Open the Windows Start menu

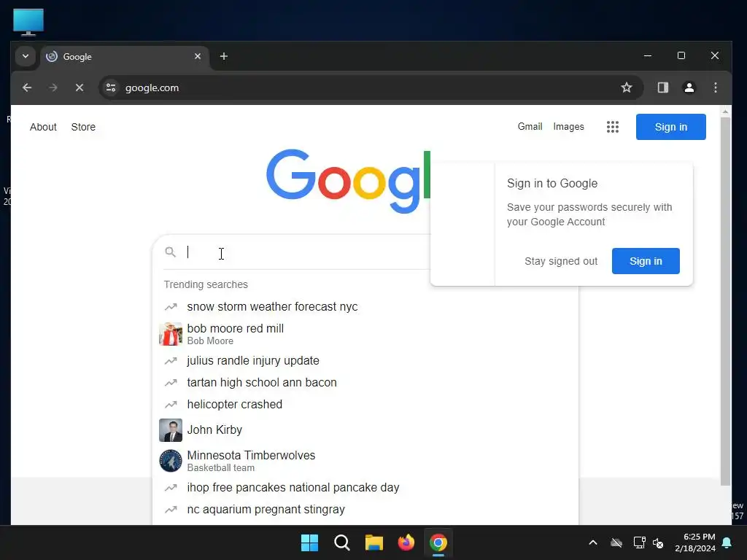[x=309, y=542]
